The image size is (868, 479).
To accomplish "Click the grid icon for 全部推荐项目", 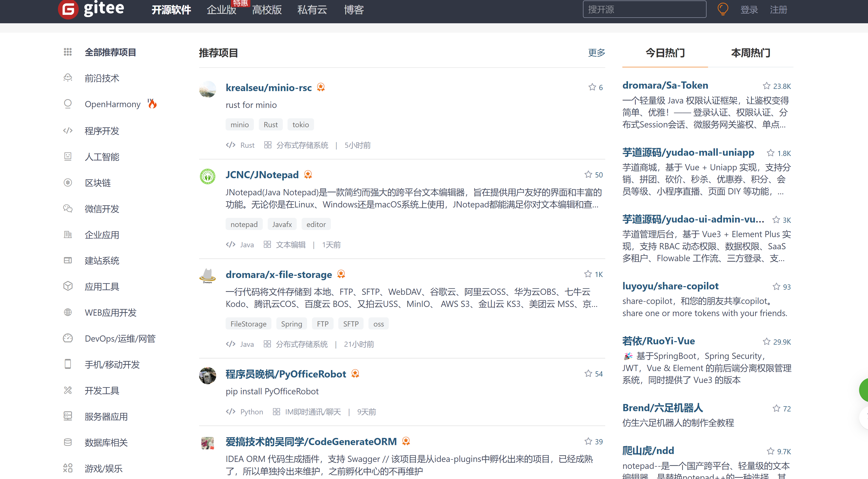I will [68, 52].
